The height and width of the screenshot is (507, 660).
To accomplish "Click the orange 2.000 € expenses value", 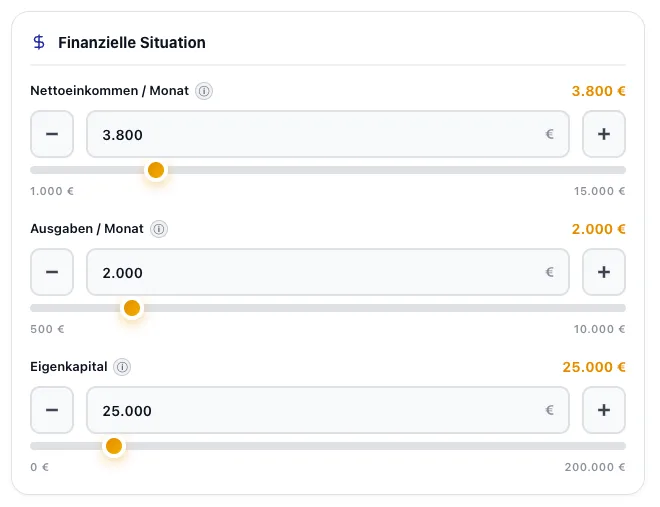I will [x=598, y=229].
